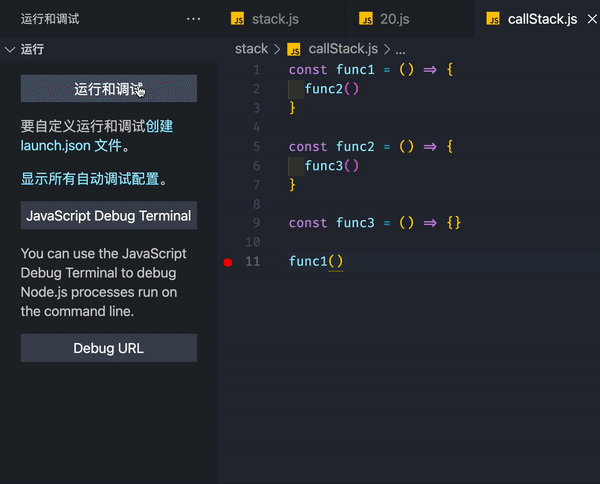Click the JS icon on stack.js tab
The image size is (600, 484).
click(237, 19)
